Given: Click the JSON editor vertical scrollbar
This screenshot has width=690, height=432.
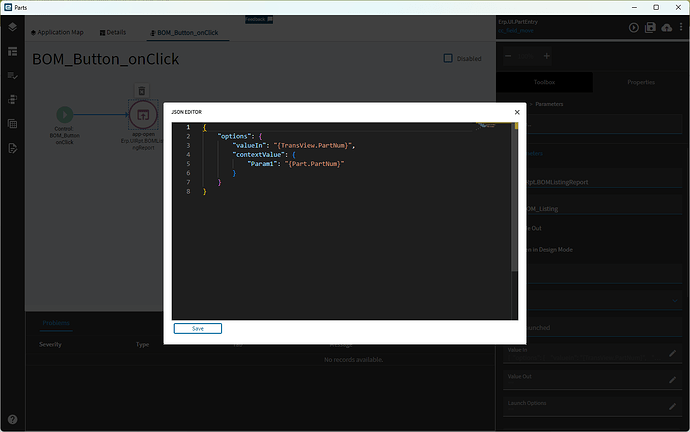Looking at the screenshot, I should pyautogui.click(x=514, y=199).
